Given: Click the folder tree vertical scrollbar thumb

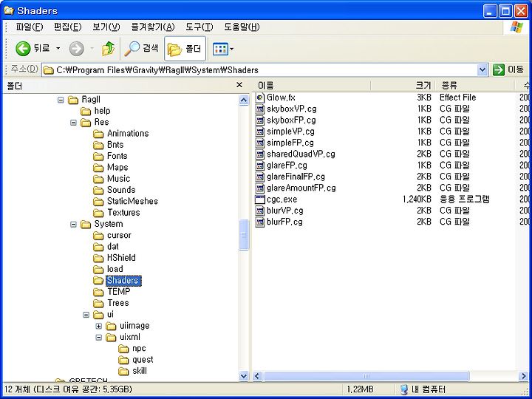Looking at the screenshot, I should 244,235.
